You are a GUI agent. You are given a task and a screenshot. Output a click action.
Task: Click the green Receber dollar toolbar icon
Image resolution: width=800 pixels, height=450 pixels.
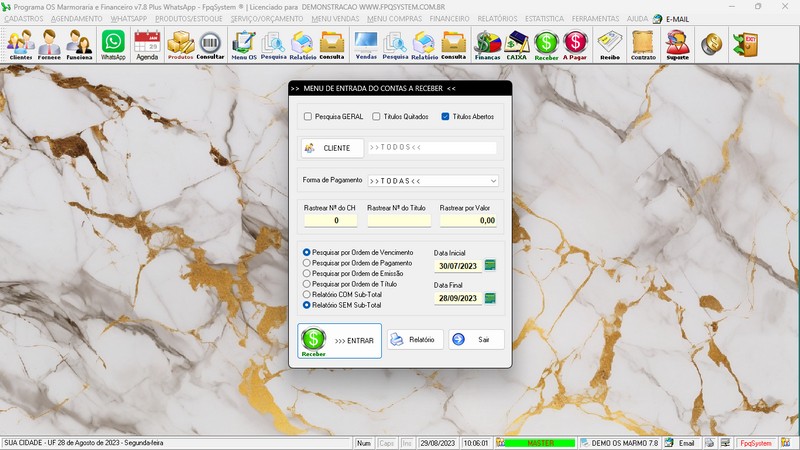(546, 45)
